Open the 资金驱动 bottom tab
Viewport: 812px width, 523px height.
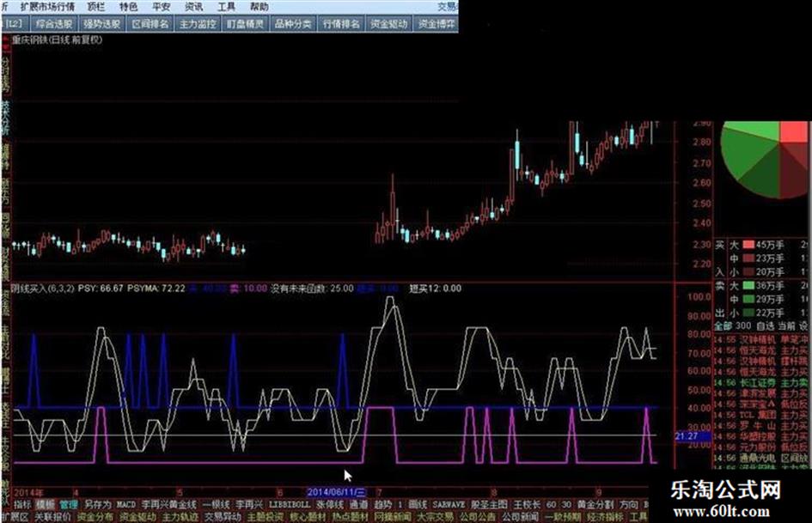pos(137,517)
